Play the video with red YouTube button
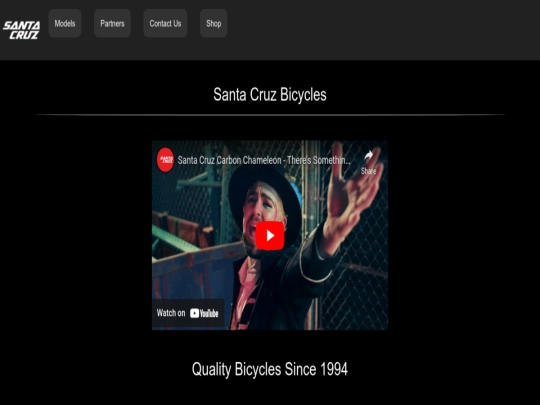The image size is (540, 405). 270,236
